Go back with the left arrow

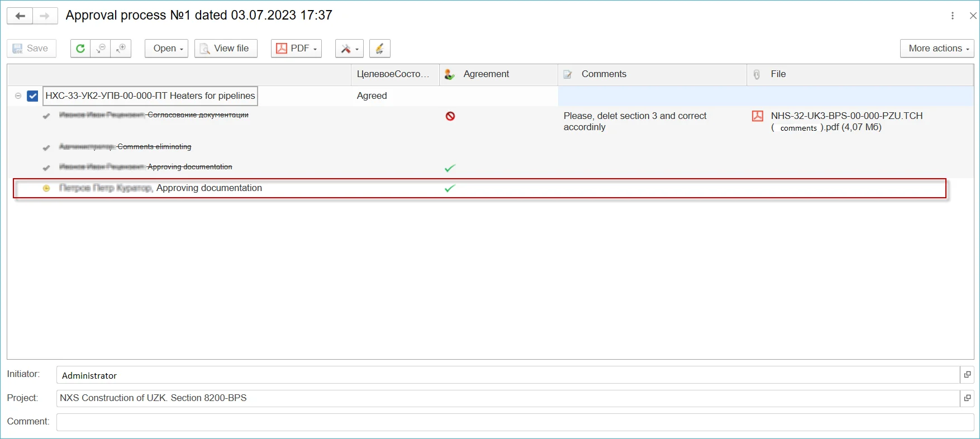[x=20, y=16]
